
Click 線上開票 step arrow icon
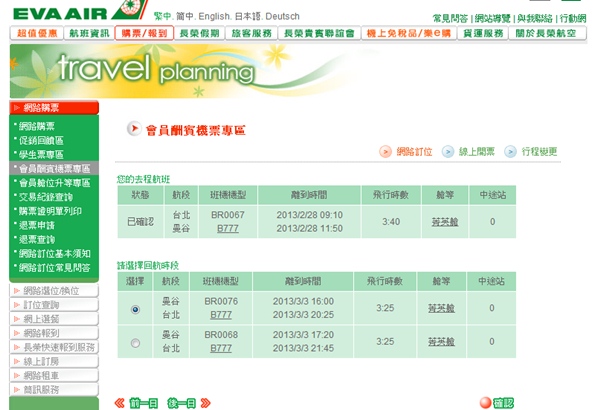[448, 152]
